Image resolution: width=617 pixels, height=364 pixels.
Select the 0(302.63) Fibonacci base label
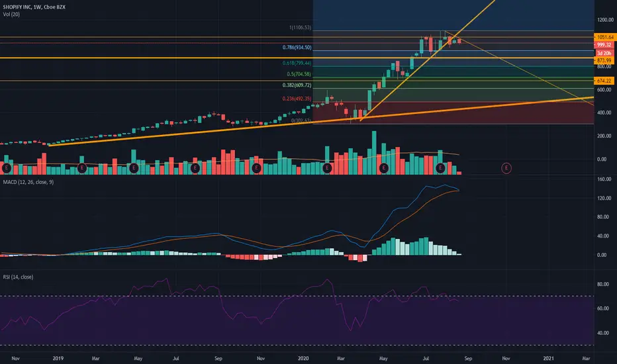pos(301,121)
